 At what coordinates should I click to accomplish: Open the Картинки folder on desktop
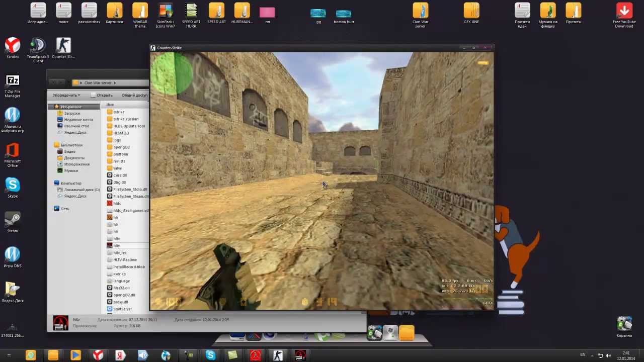pyautogui.click(x=114, y=14)
